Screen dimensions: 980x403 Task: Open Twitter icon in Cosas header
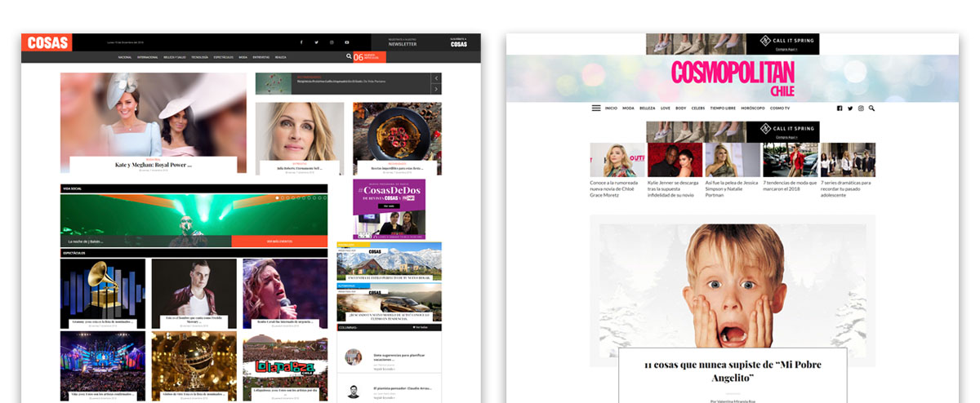coord(317,42)
